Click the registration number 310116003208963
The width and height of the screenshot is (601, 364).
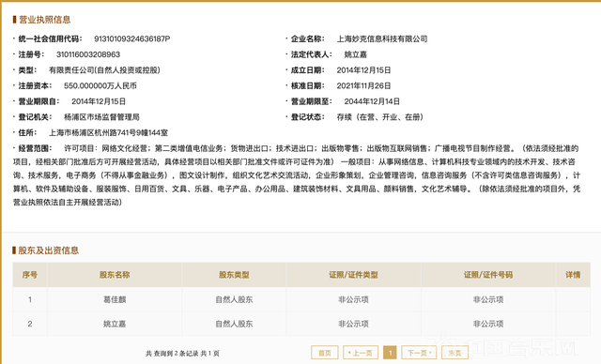(x=88, y=54)
